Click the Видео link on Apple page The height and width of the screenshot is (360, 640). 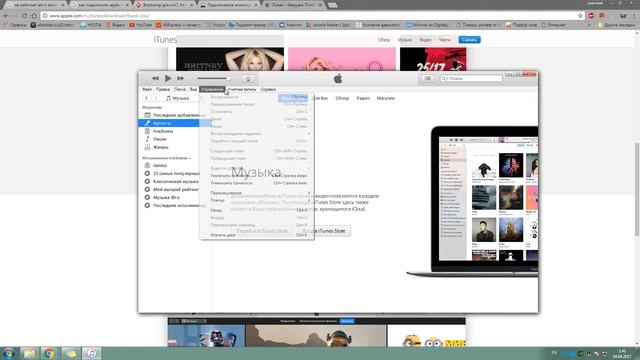425,40
